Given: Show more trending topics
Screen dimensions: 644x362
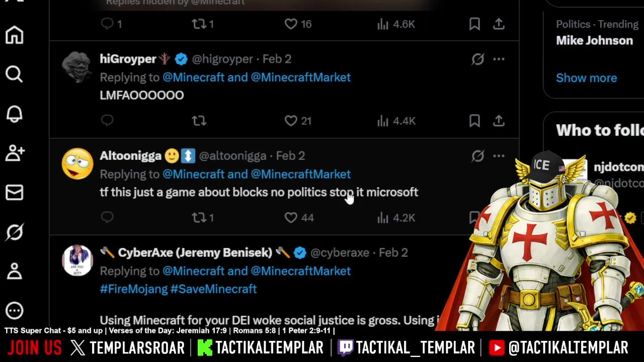Looking at the screenshot, I should tap(586, 78).
